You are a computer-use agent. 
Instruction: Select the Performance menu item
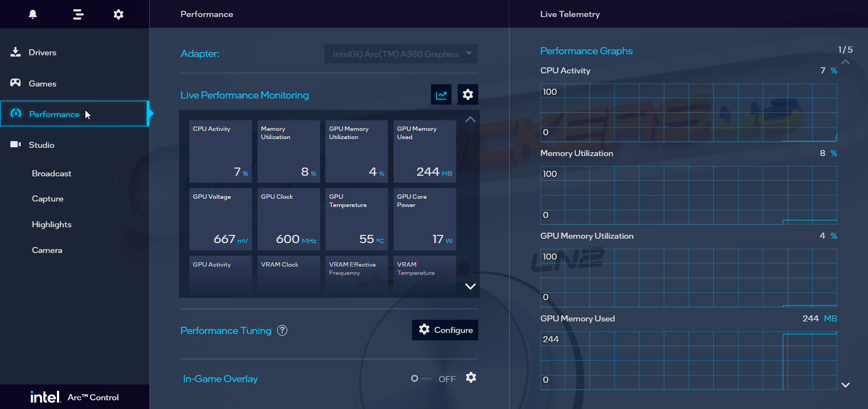point(74,114)
